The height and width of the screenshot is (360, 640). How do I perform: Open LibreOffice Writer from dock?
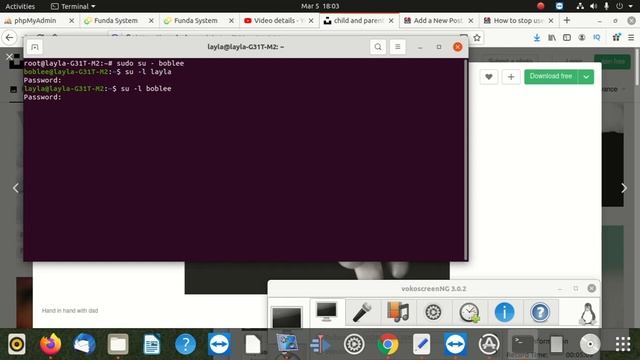point(152,344)
